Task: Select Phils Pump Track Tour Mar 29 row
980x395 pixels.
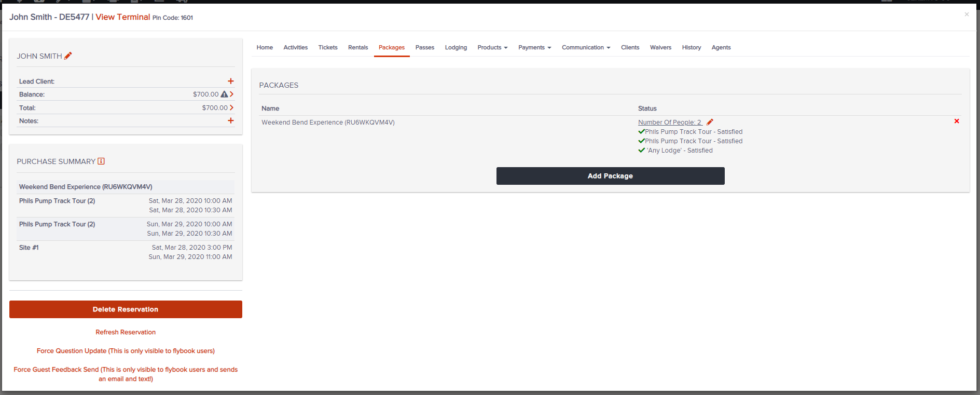Action: point(126,229)
